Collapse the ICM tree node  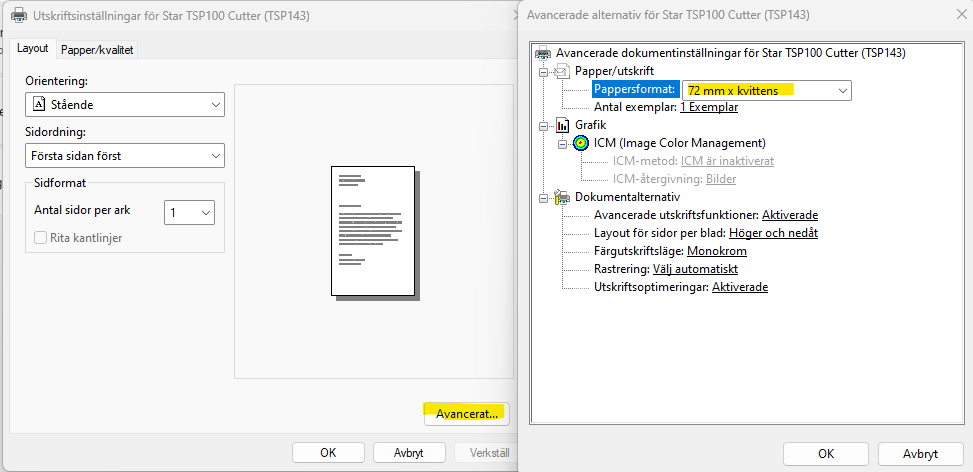point(563,143)
